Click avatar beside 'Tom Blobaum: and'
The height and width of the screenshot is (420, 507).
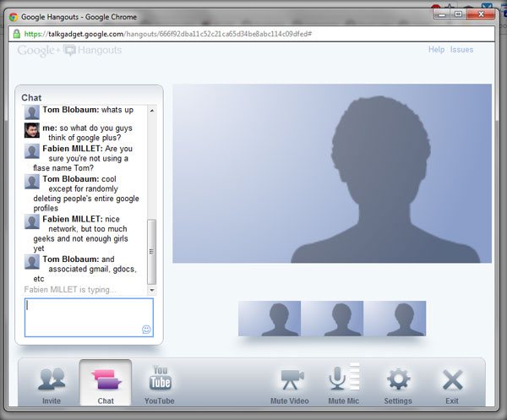tap(32, 262)
